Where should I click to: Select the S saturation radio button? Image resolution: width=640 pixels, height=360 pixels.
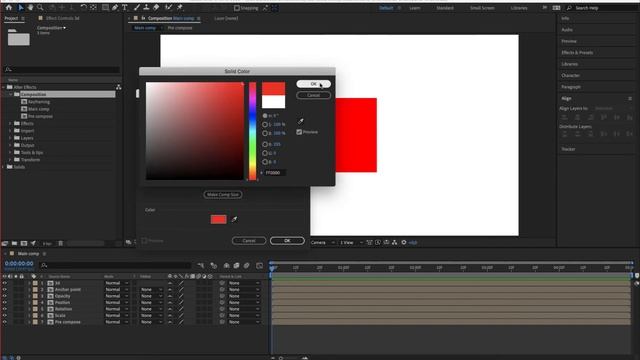pos(265,124)
